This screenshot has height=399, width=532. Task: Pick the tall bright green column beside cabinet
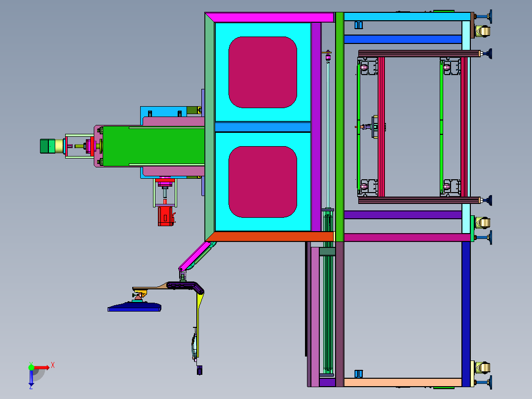(340, 126)
